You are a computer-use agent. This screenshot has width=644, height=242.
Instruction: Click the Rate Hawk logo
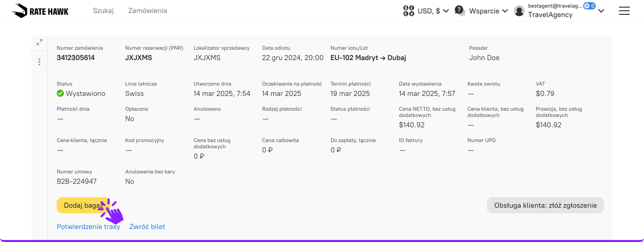tap(40, 11)
